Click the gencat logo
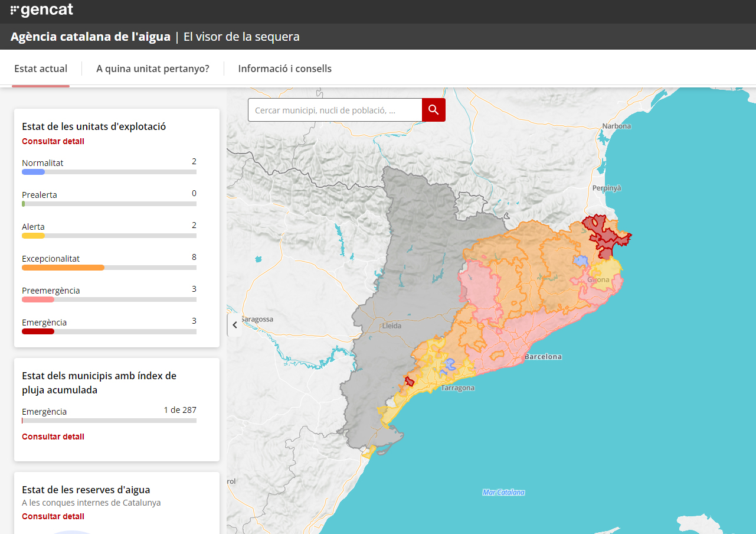This screenshot has height=534, width=756. click(42, 10)
